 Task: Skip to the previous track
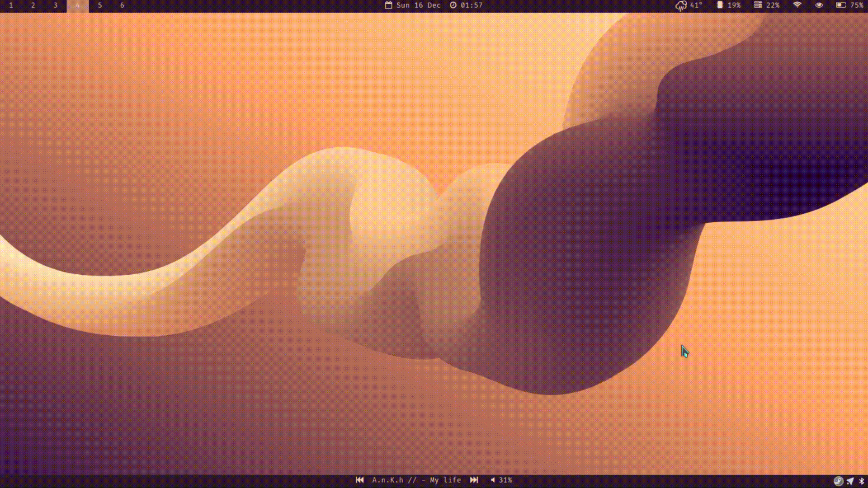point(359,480)
